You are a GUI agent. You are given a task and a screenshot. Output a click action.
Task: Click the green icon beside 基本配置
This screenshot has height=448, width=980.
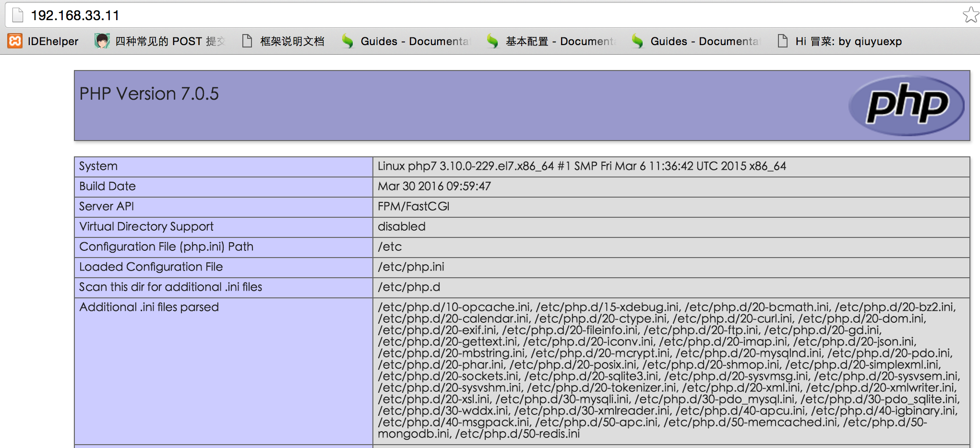(x=492, y=41)
